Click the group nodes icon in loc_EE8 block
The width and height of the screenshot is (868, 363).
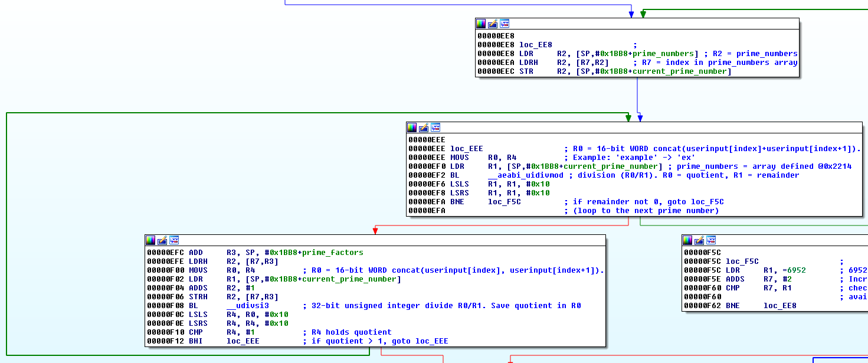click(x=505, y=24)
